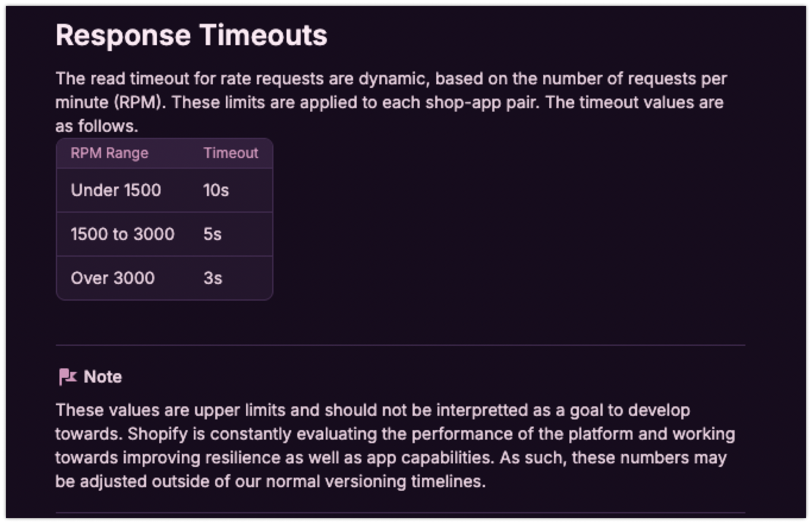
Task: Click the "Under 1500" table cell
Action: click(x=116, y=190)
